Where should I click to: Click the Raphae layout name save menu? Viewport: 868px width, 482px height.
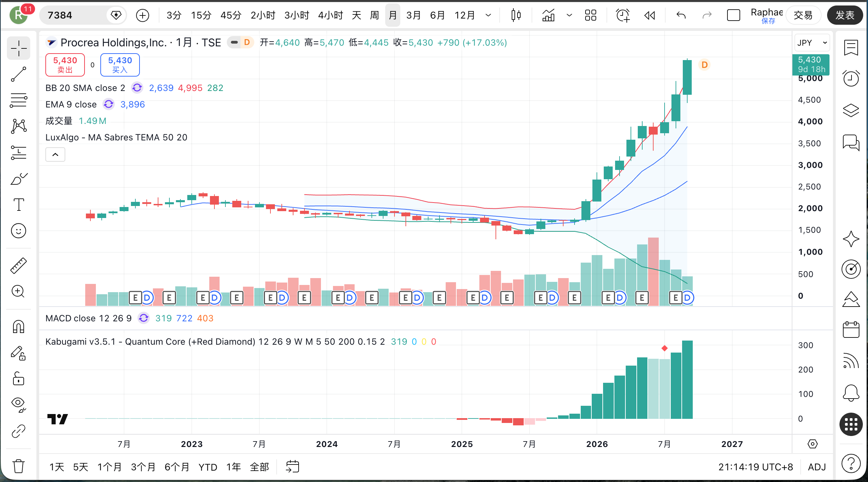pos(767,15)
